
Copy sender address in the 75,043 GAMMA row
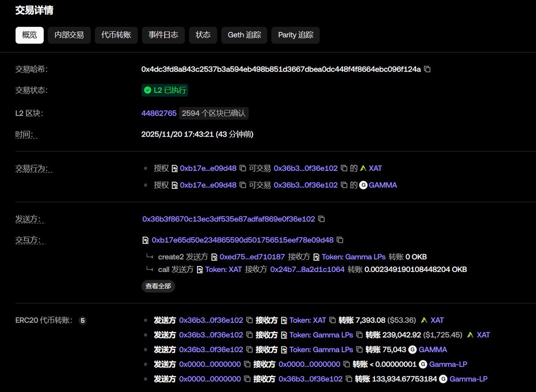249,350
